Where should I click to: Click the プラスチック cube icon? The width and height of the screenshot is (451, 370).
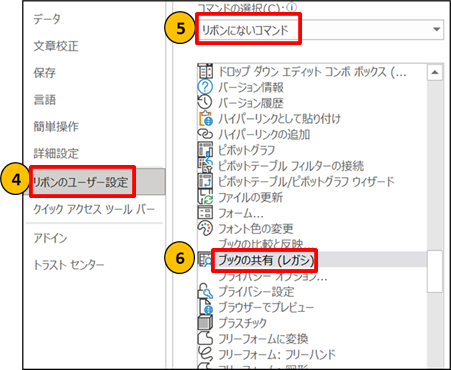coord(205,323)
